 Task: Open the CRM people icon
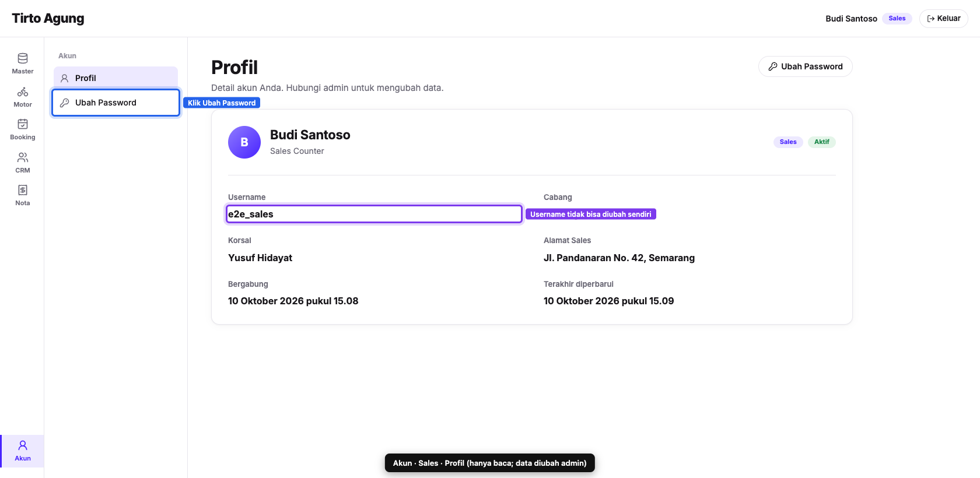(23, 157)
